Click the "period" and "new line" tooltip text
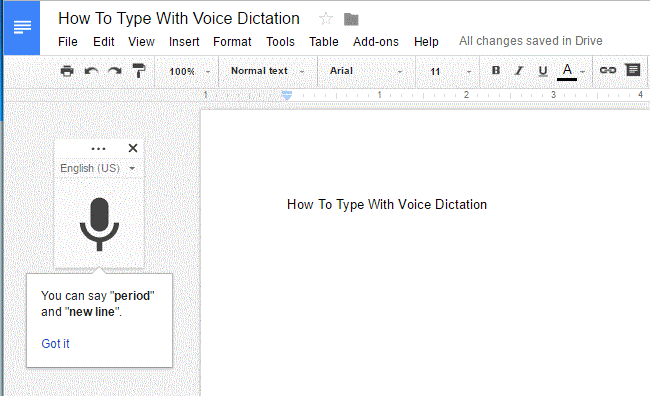This screenshot has height=396, width=650. pos(98,304)
